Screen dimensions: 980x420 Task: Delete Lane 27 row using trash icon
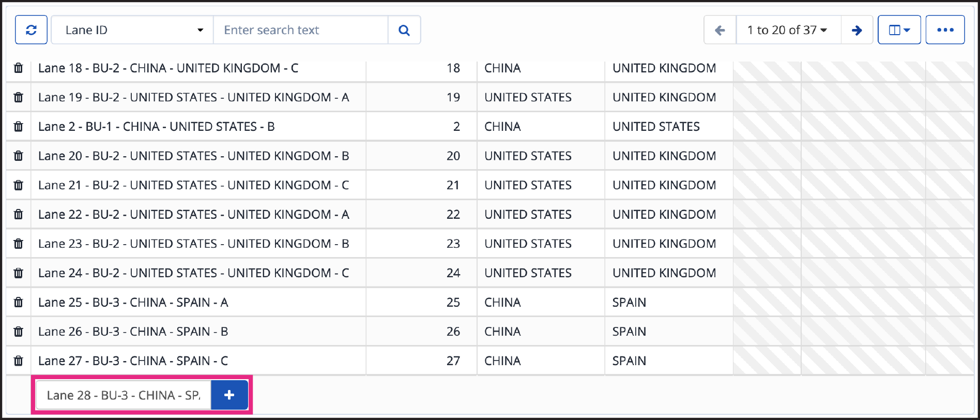[19, 361]
